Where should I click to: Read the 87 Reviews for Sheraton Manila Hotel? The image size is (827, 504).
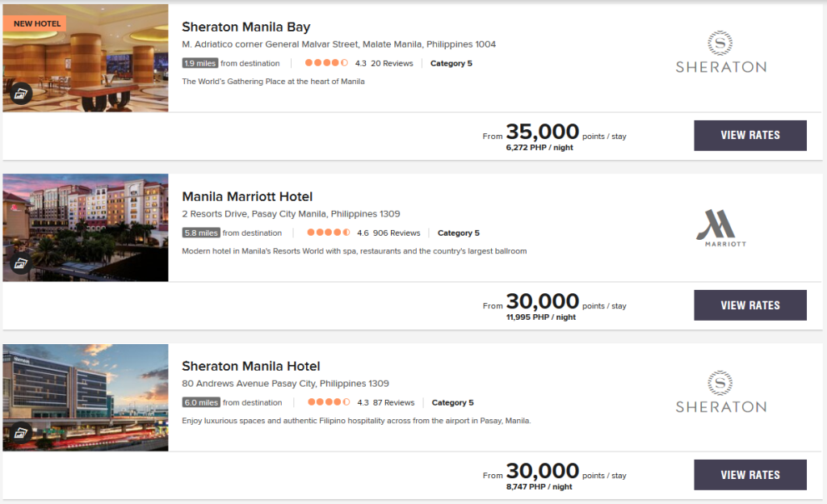click(393, 402)
